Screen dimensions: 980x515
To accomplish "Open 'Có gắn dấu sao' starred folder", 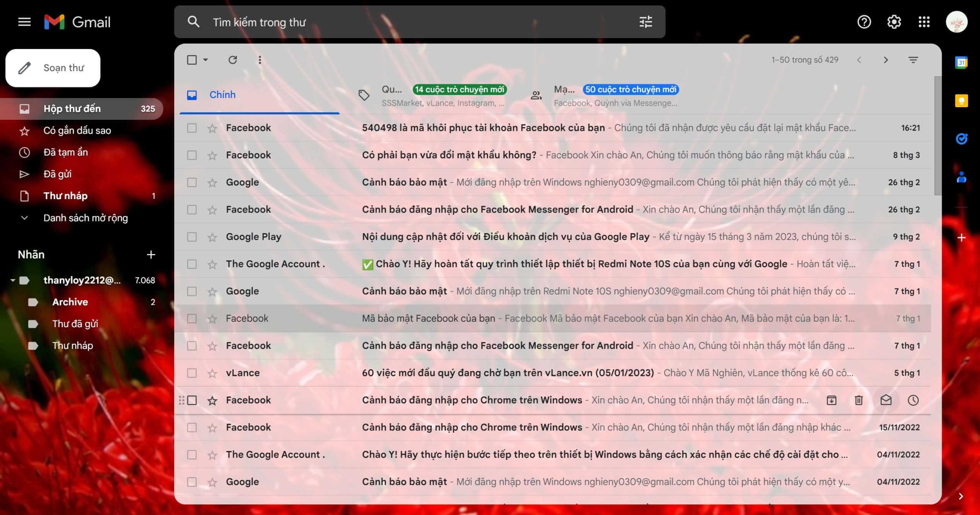I will tap(82, 131).
